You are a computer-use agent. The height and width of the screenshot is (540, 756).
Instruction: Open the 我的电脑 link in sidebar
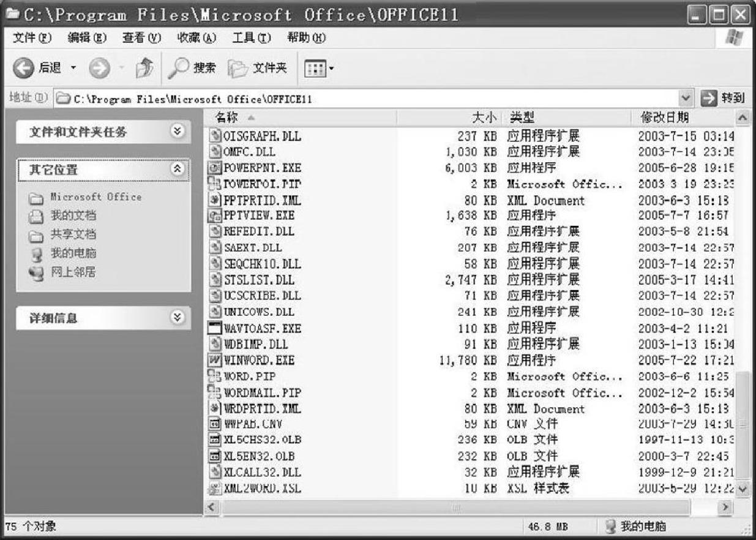(73, 253)
